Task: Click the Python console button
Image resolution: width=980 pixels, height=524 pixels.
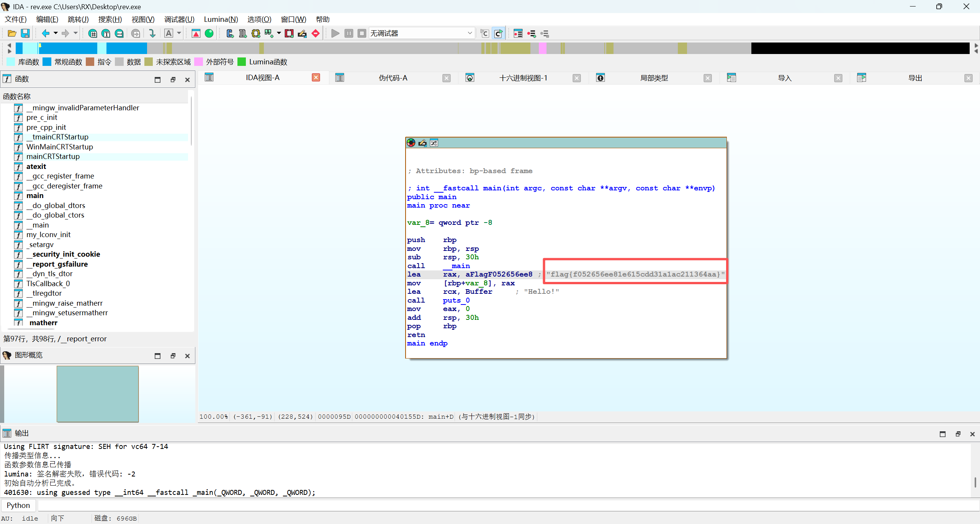Action: (18, 505)
